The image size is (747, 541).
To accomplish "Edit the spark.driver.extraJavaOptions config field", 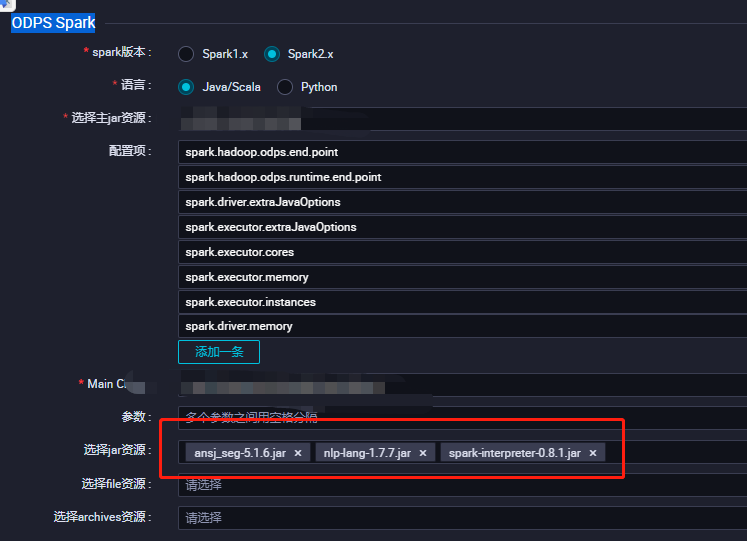I will coord(462,202).
